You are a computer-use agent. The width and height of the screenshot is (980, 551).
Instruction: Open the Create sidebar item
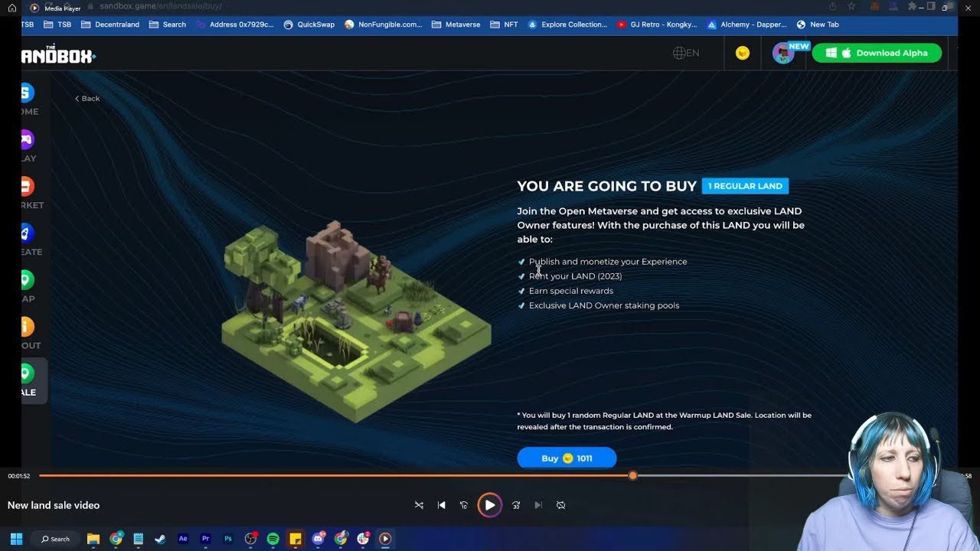(31, 240)
